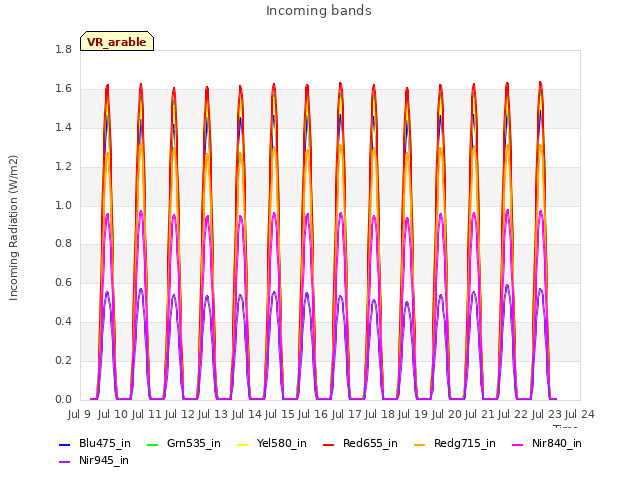The image size is (640, 480).
Task: Click the 0.8 y-axis tick label
Action: (63, 244)
